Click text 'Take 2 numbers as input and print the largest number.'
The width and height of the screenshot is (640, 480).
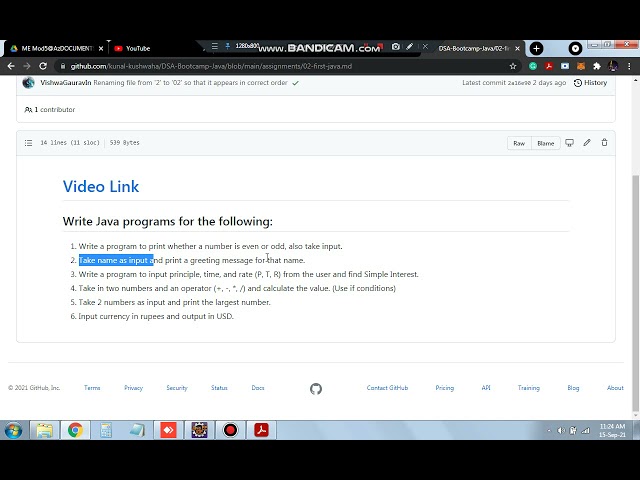tap(174, 302)
